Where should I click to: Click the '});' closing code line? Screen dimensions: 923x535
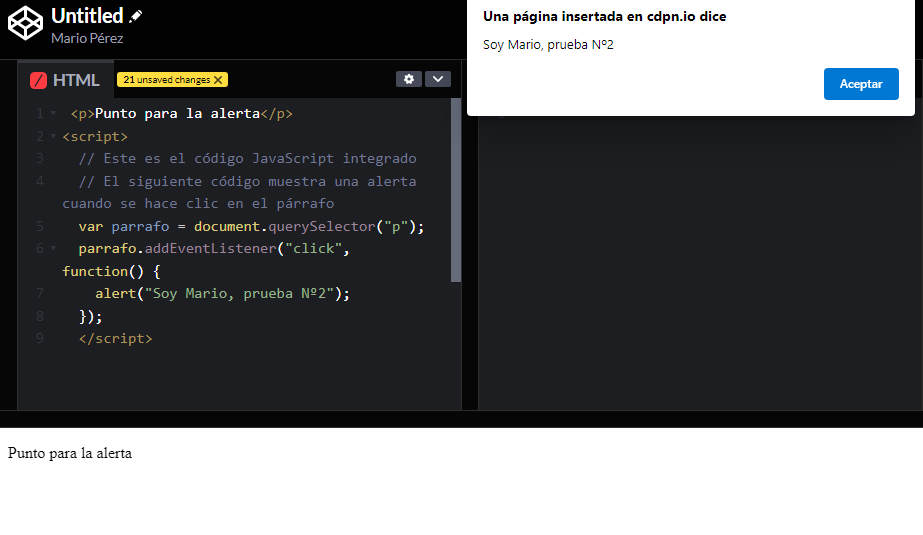(x=91, y=317)
